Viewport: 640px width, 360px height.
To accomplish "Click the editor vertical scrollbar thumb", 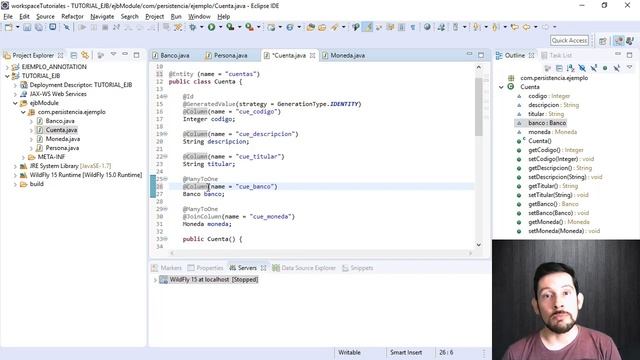I will [x=479, y=107].
